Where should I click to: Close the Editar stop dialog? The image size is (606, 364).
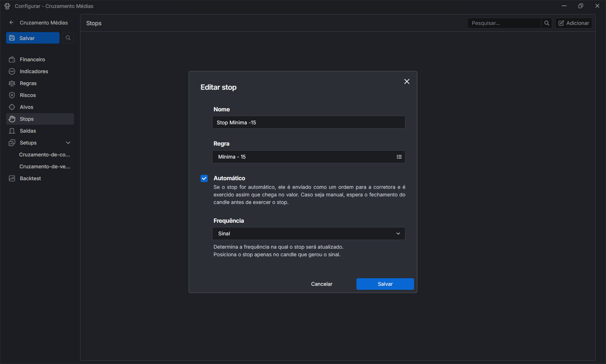(x=407, y=81)
